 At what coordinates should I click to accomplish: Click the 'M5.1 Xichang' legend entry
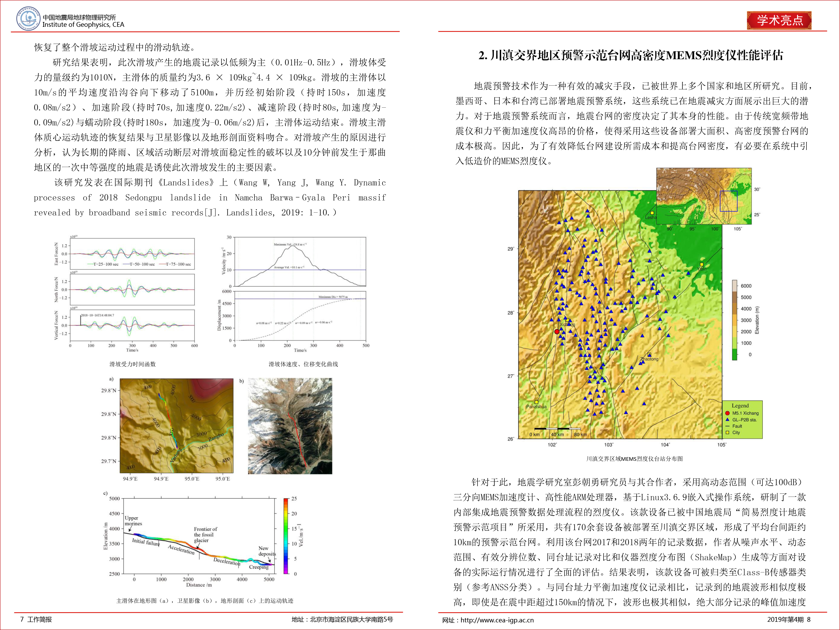click(742, 413)
